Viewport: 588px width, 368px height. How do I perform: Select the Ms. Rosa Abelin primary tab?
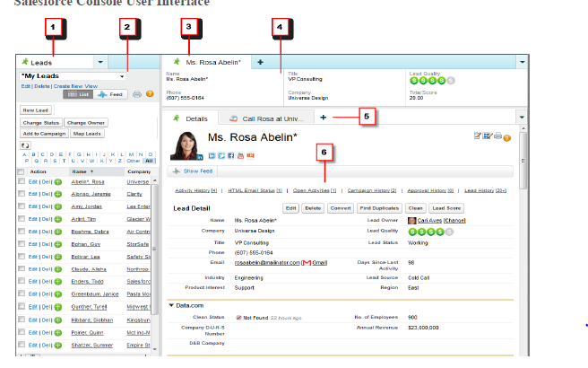[x=206, y=62]
